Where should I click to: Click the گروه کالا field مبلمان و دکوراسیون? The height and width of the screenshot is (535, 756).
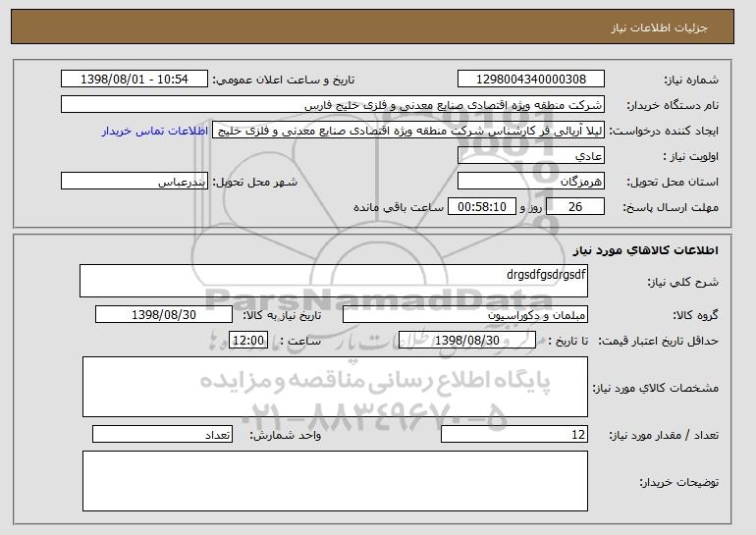tap(465, 315)
